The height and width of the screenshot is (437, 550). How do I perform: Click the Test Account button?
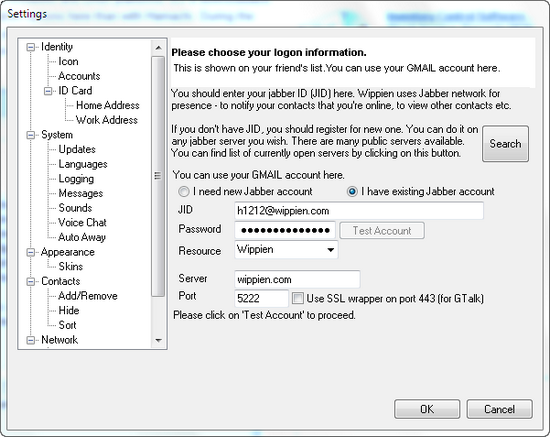pos(382,231)
